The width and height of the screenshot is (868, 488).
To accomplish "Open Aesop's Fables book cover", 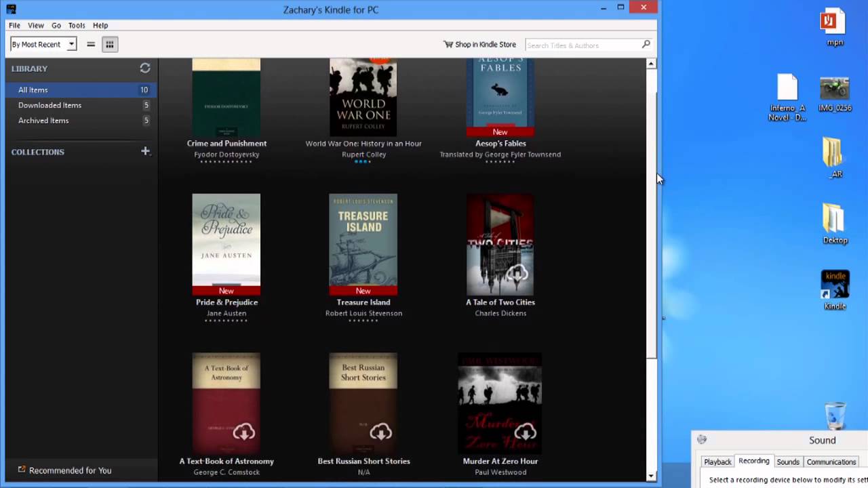I will tap(500, 98).
